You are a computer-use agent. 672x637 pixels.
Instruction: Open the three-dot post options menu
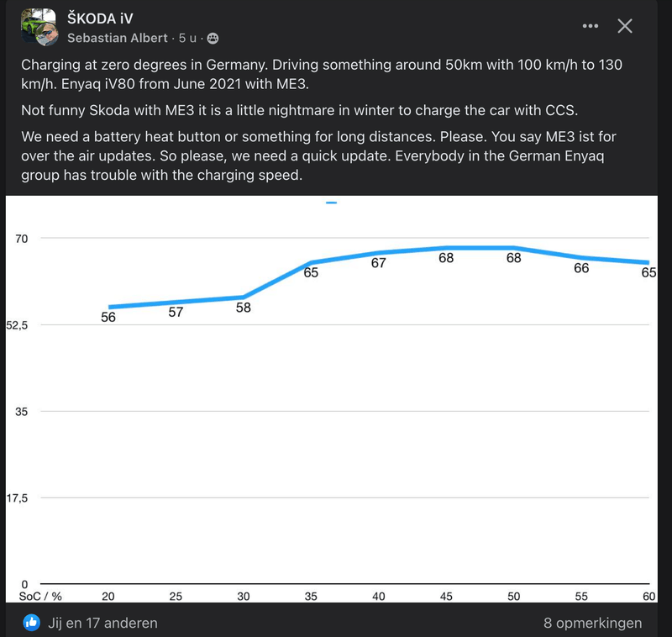[x=591, y=26]
